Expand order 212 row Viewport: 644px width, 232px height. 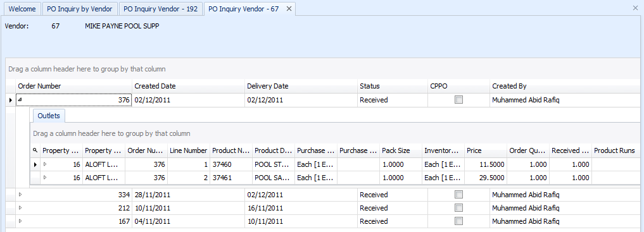(20, 208)
